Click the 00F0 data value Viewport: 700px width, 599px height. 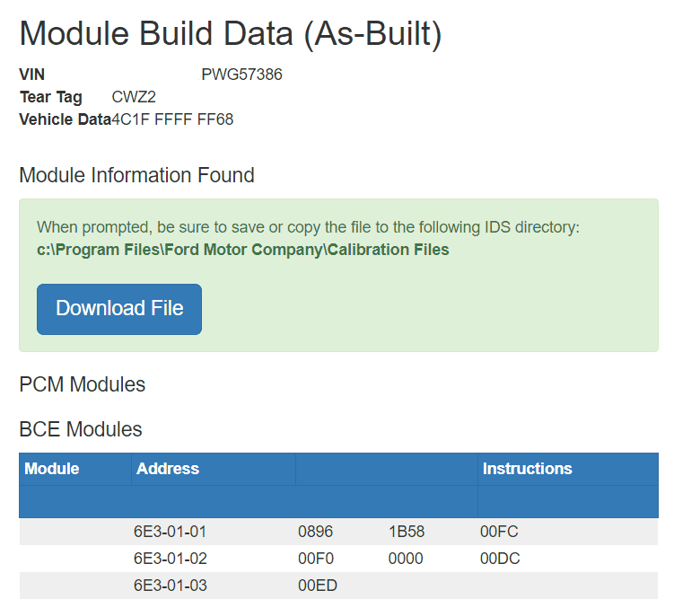pyautogui.click(x=316, y=559)
